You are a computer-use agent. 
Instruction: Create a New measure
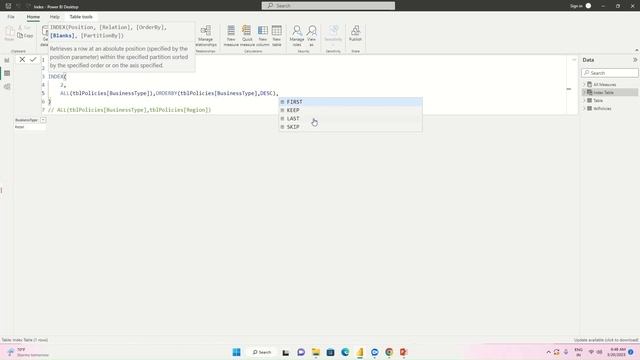(x=231, y=36)
